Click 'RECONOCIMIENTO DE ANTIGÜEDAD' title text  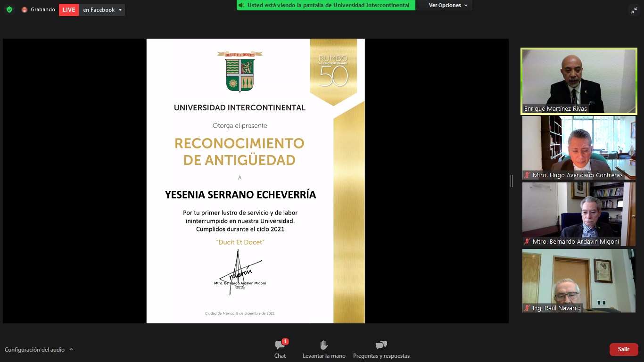point(239,151)
